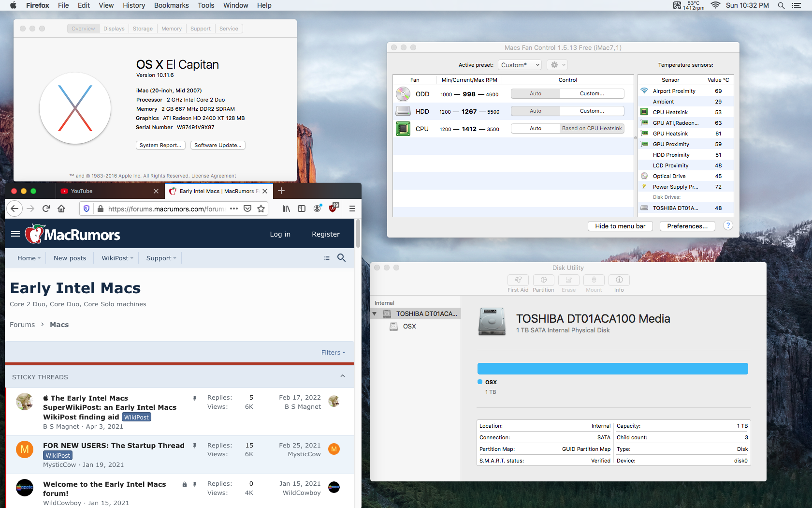Open page actions three-dots menu
Viewport: 812px width, 508px height.
coord(234,209)
